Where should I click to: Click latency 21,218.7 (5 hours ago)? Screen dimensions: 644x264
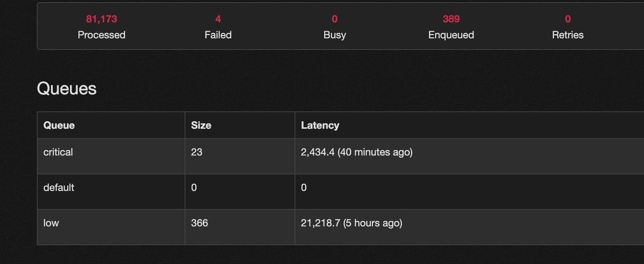tap(352, 223)
